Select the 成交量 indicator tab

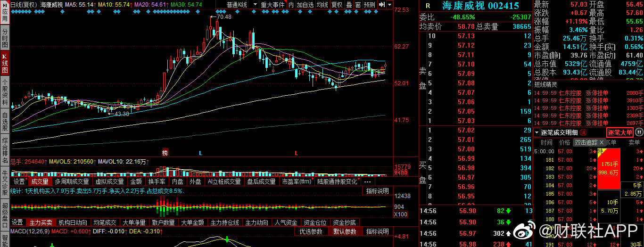pos(40,181)
